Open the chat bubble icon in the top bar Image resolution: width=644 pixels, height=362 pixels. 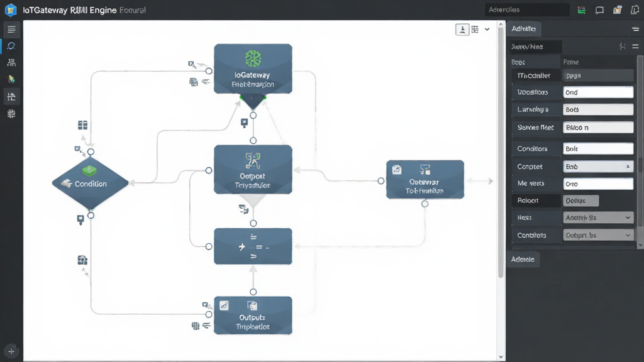(599, 10)
